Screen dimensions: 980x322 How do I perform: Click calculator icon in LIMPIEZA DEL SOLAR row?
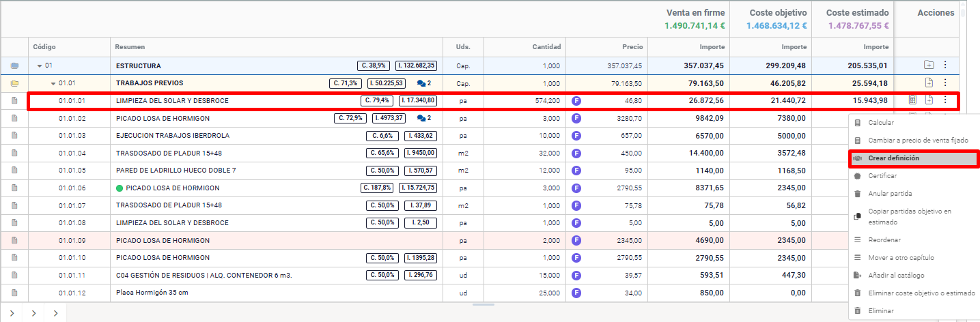[x=912, y=100]
